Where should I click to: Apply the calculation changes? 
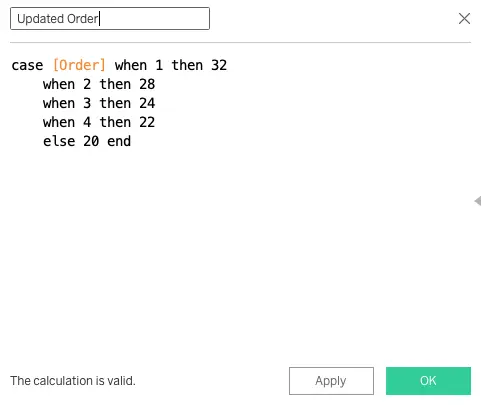click(331, 381)
